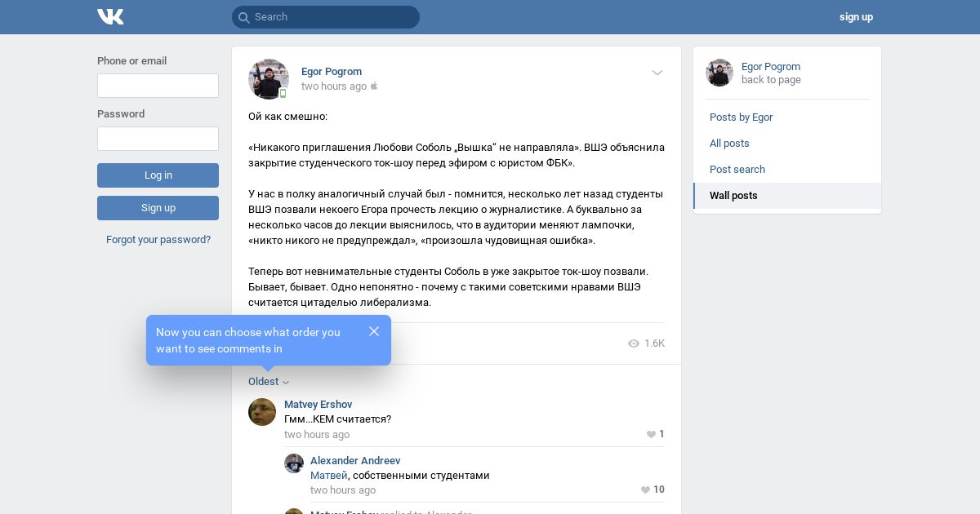Close the comment order tooltip

point(374,331)
